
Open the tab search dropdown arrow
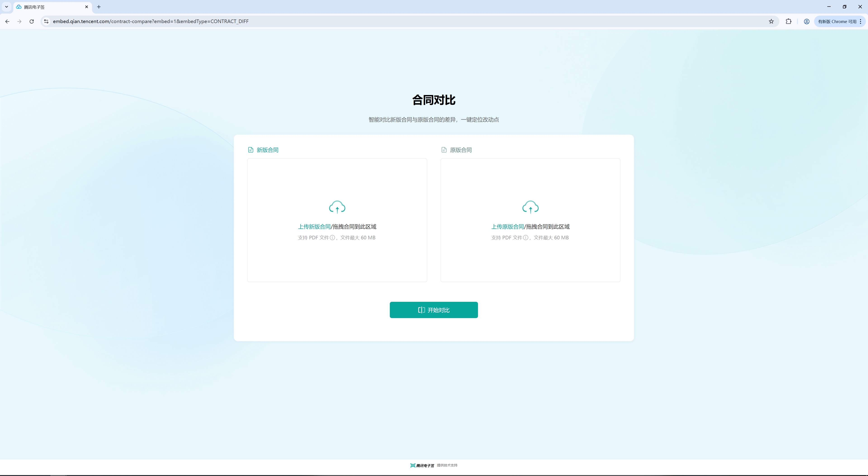pos(6,7)
